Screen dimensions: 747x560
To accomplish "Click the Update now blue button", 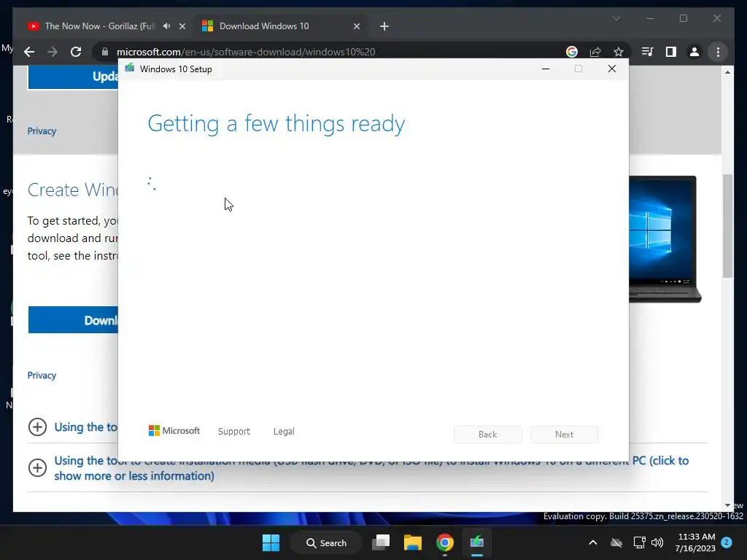I will coord(73,77).
